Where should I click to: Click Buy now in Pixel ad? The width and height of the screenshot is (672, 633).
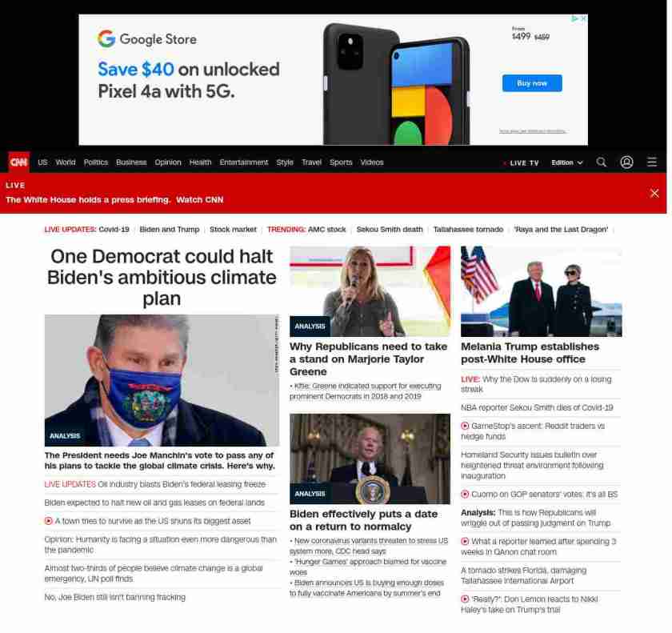coord(532,83)
